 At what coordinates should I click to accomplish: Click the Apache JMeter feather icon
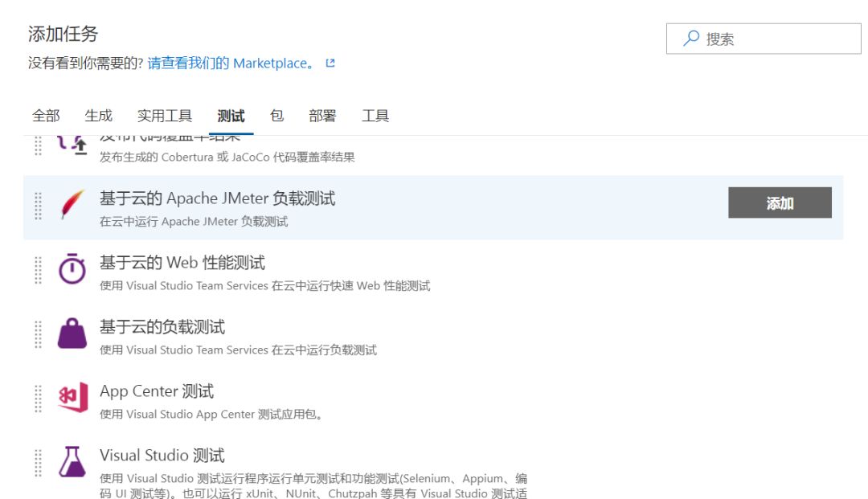pos(72,204)
